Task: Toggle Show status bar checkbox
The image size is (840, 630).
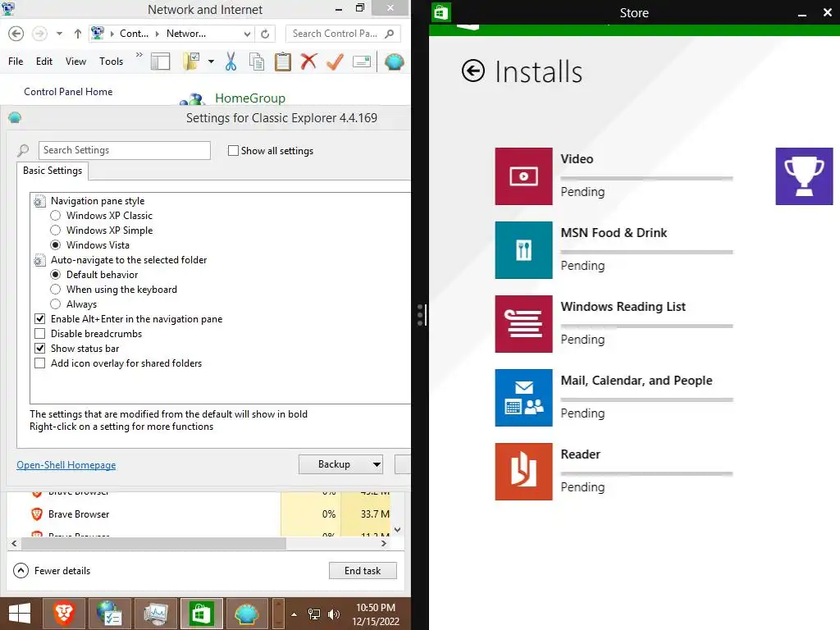Action: coord(39,348)
